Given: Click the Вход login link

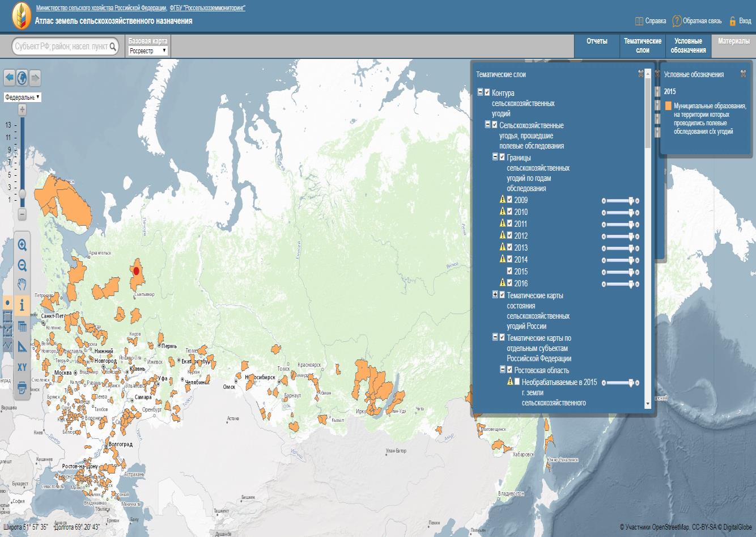Looking at the screenshot, I should coord(740,21).
